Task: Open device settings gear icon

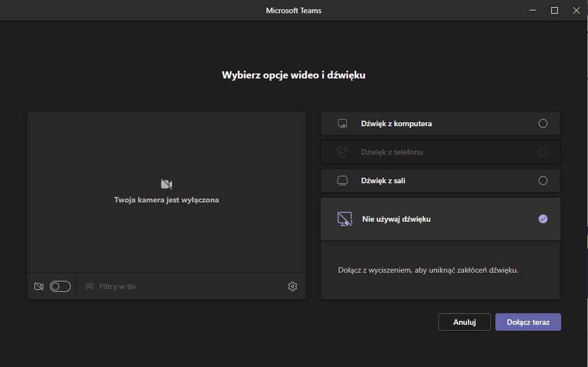Action: click(293, 286)
